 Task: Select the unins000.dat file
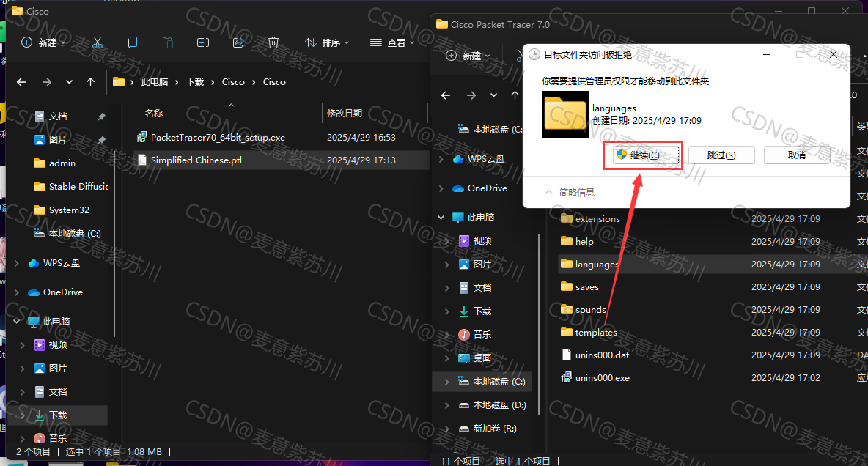pyautogui.click(x=603, y=355)
